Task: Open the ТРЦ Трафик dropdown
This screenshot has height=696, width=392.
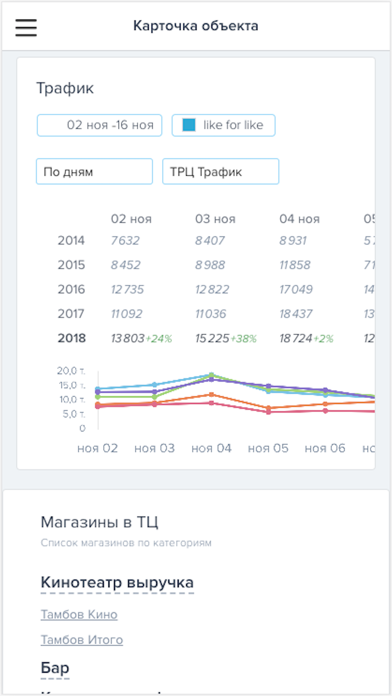Action: [221, 171]
